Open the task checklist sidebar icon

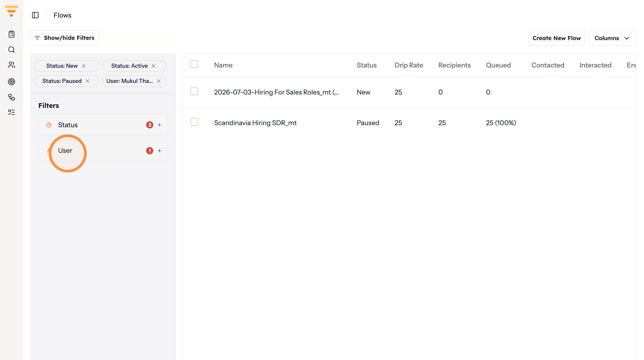pos(12,112)
